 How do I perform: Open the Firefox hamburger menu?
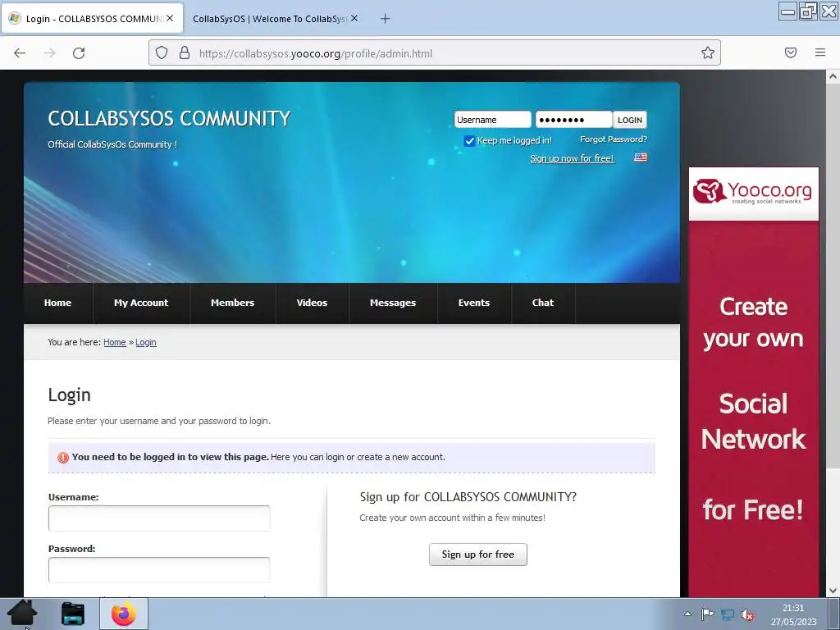click(x=820, y=52)
